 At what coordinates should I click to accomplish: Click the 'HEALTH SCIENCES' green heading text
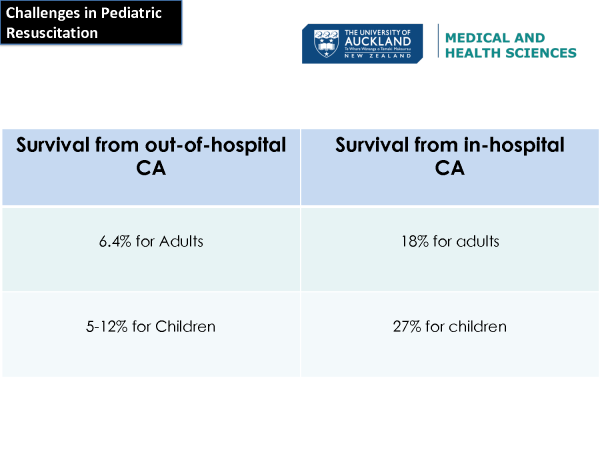point(510,53)
